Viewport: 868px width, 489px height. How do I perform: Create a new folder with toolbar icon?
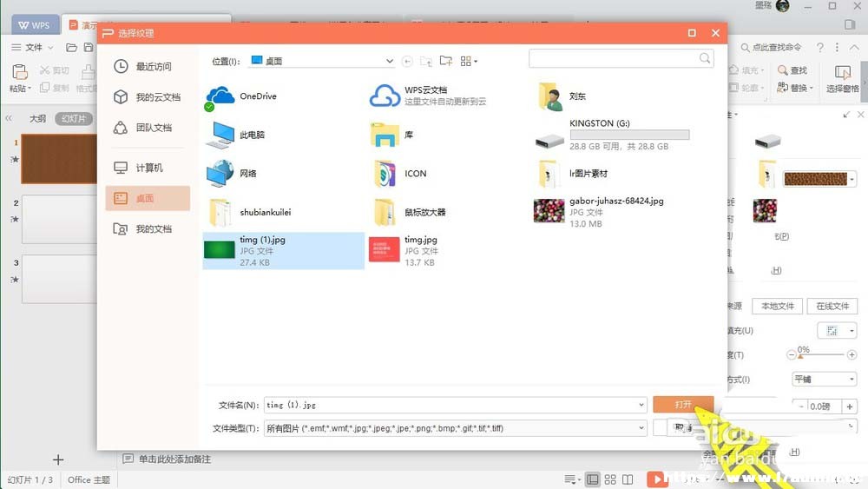445,61
